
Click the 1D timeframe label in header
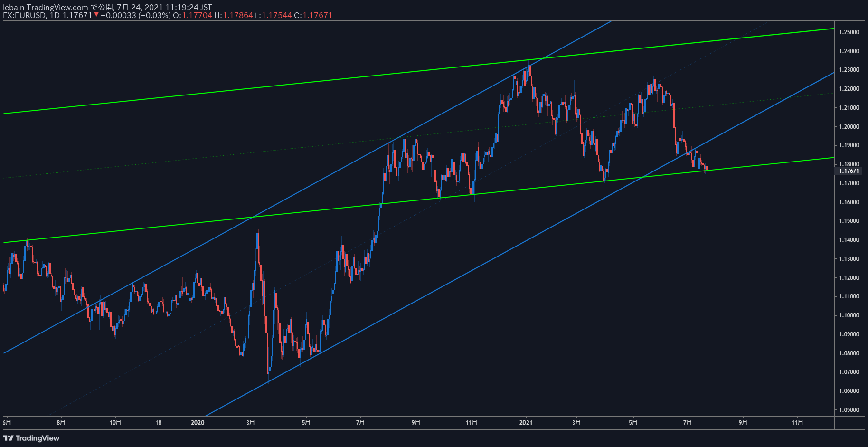click(55, 15)
